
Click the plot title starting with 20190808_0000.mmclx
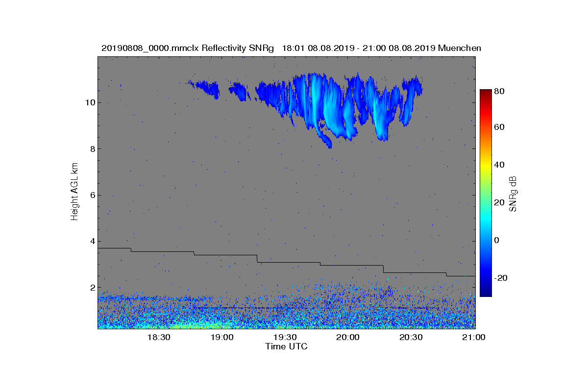click(291, 48)
